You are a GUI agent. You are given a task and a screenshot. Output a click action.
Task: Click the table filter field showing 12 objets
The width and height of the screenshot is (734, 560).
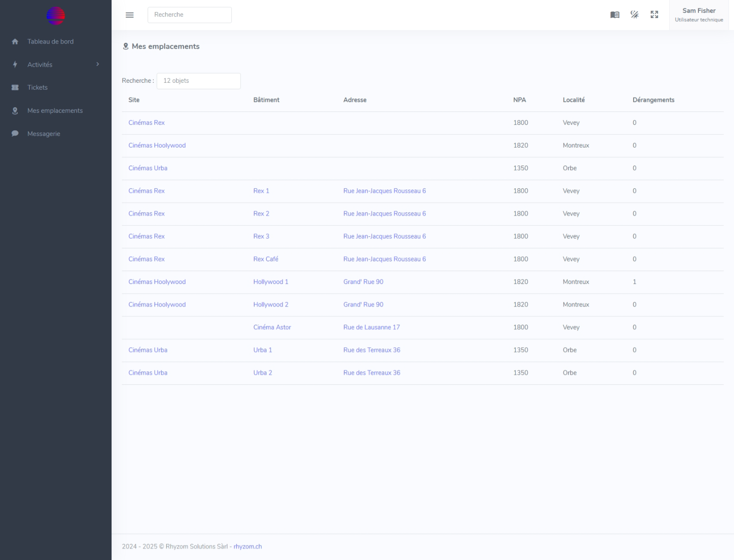[x=198, y=81]
